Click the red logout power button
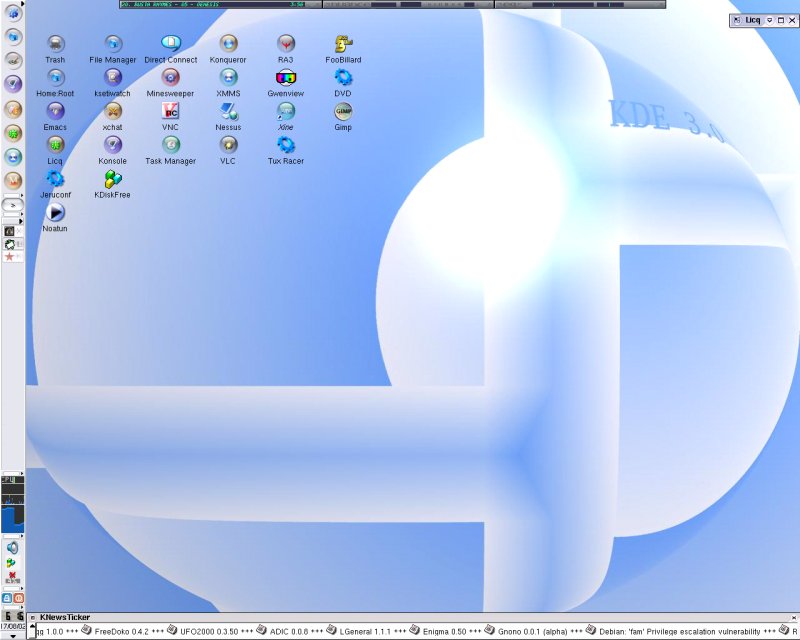Image resolution: width=800 pixels, height=640 pixels. point(18,598)
